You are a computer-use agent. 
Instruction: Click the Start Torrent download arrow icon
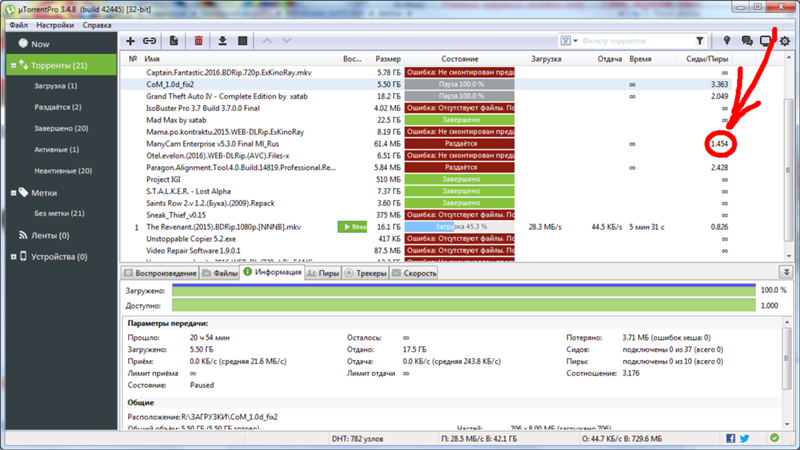[x=222, y=41]
